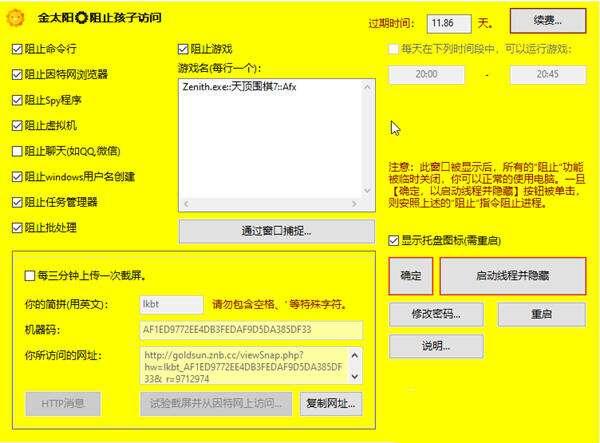
Task: Click the 你的简拼 field containing lkbt
Action: tap(171, 305)
